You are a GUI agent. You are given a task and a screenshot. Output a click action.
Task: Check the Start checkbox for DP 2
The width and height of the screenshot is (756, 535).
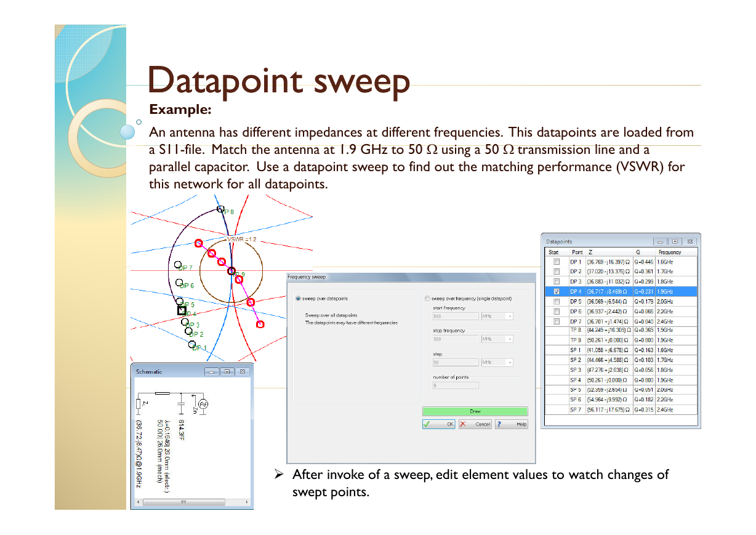pyautogui.click(x=556, y=272)
